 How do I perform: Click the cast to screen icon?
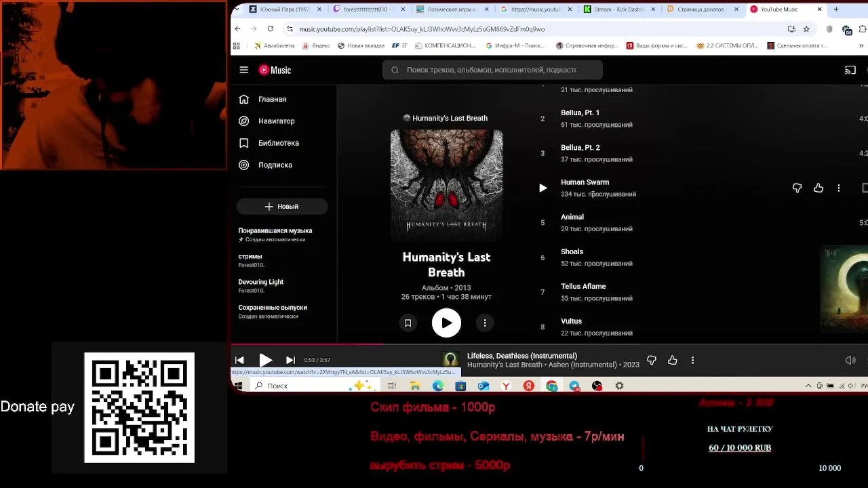coord(850,70)
